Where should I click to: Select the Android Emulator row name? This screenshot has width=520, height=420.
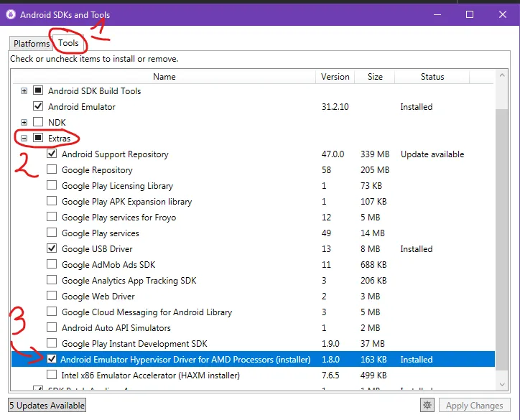pos(82,107)
